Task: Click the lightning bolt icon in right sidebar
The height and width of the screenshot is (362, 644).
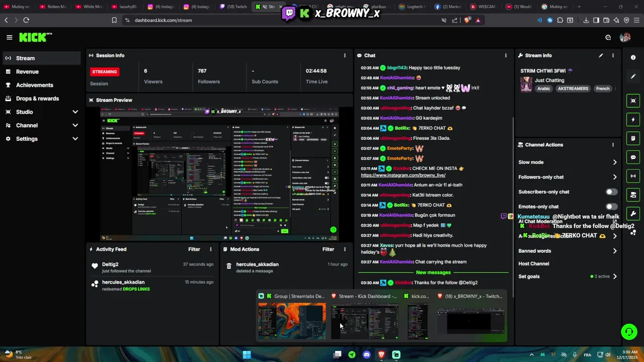Action: [x=633, y=120]
